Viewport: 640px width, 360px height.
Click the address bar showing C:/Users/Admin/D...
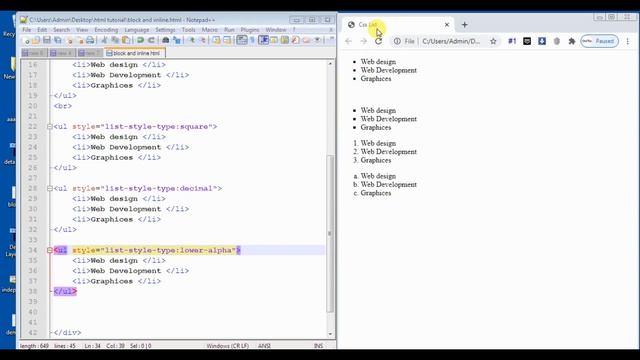(x=451, y=41)
